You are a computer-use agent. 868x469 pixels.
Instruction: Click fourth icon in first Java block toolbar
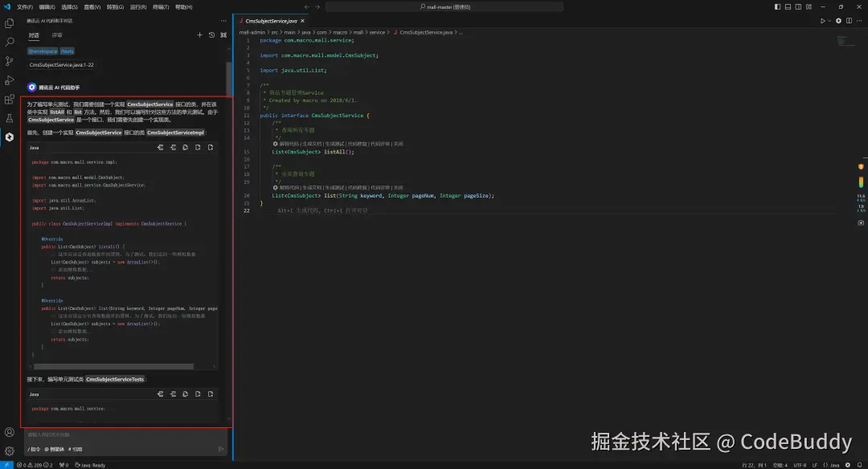pyautogui.click(x=199, y=148)
